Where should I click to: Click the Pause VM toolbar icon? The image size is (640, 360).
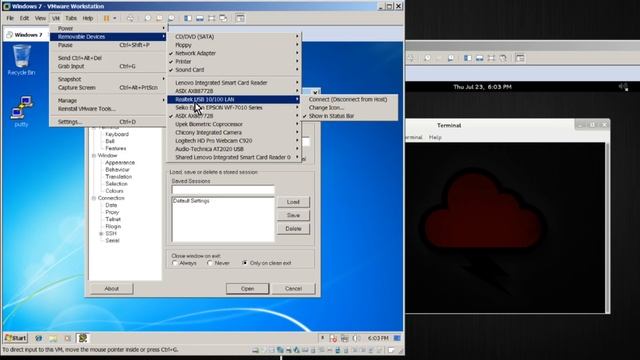click(x=107, y=18)
